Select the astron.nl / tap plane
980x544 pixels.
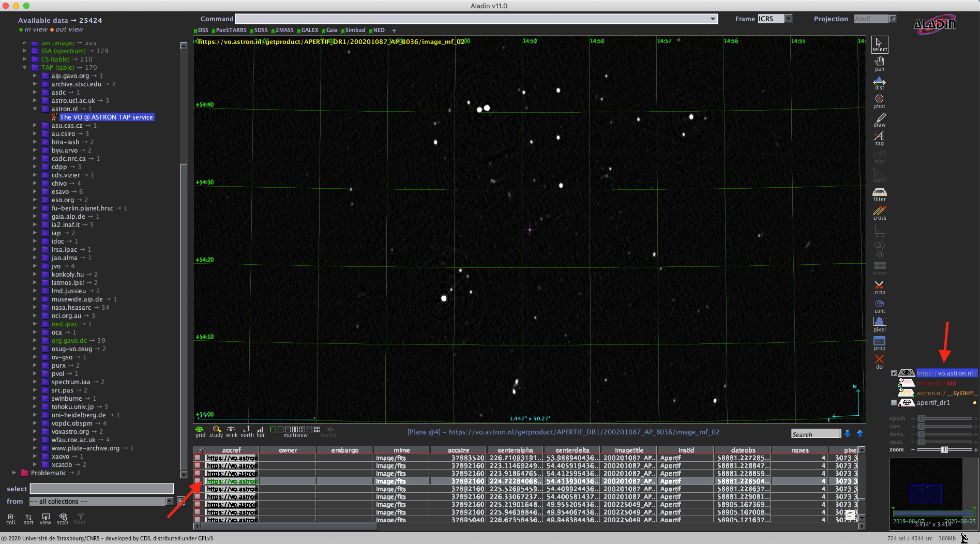pos(937,383)
